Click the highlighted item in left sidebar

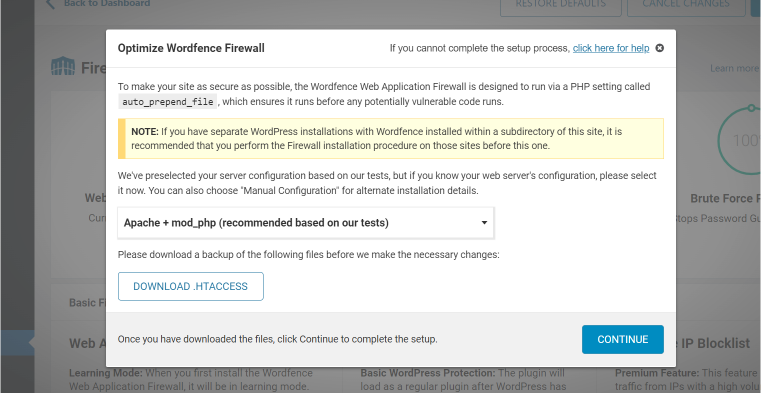pyautogui.click(x=17, y=343)
